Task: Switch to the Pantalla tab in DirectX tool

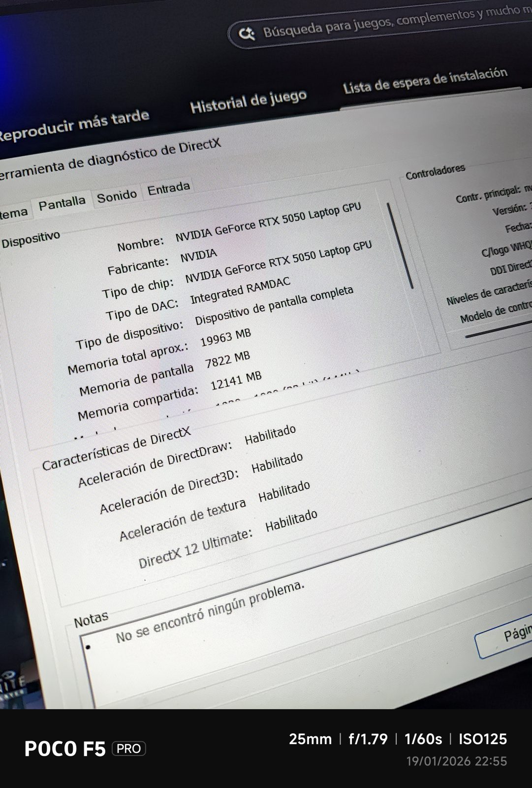Action: pyautogui.click(x=62, y=203)
